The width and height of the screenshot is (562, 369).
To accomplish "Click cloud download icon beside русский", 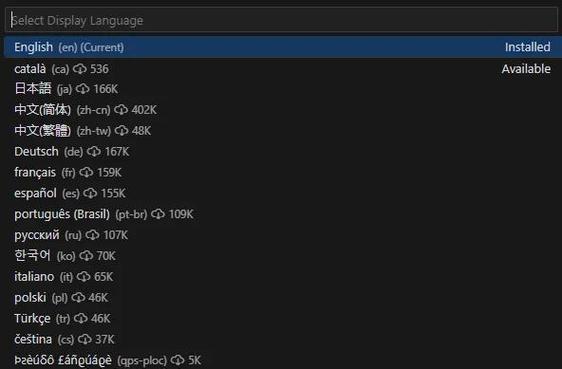I will tap(92, 235).
